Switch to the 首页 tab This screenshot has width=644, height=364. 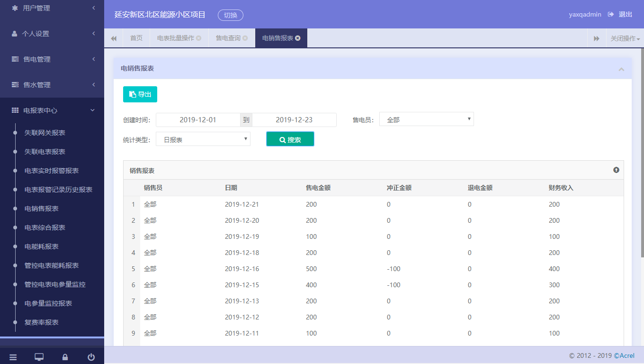click(136, 38)
